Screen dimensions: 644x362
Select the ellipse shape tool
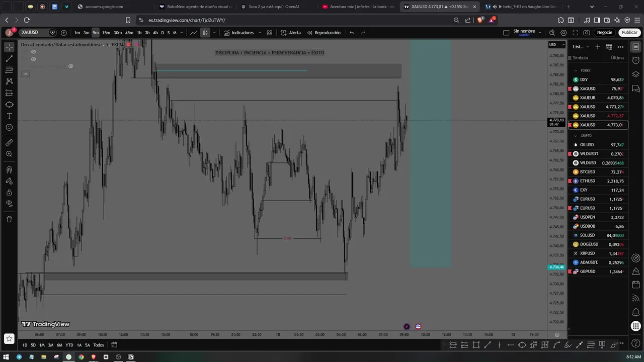[x=9, y=105]
